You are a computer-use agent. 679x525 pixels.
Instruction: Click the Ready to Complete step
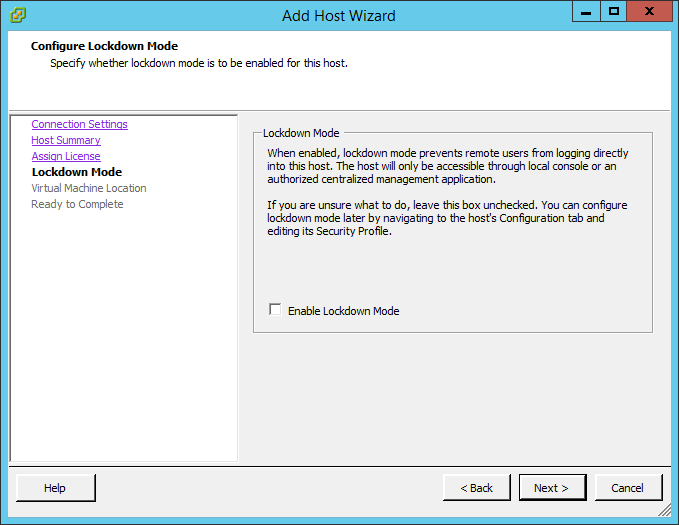click(x=77, y=204)
